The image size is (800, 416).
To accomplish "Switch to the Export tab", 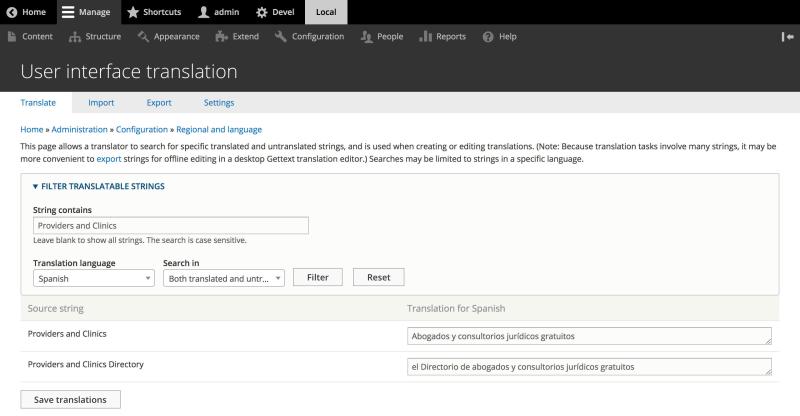I will click(x=159, y=103).
